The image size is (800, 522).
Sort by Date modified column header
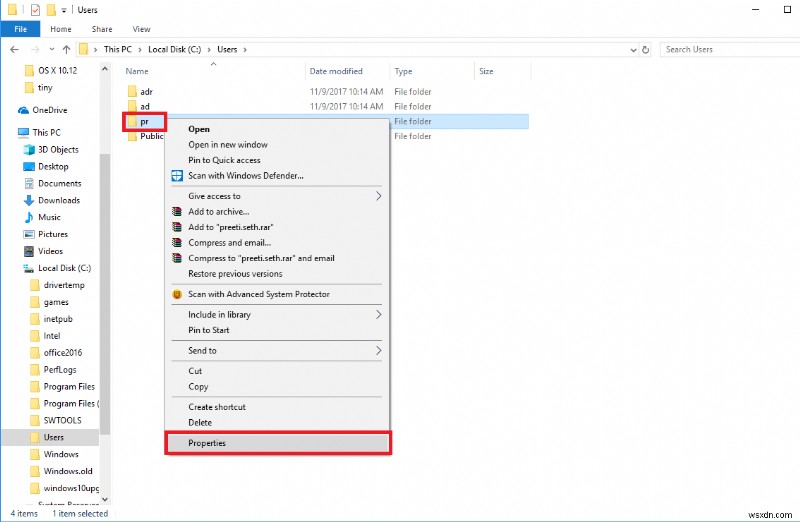(336, 71)
